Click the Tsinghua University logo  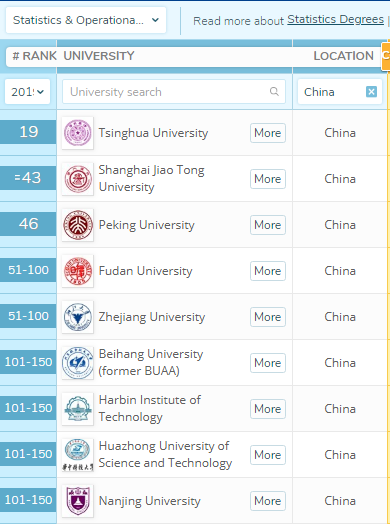click(78, 133)
